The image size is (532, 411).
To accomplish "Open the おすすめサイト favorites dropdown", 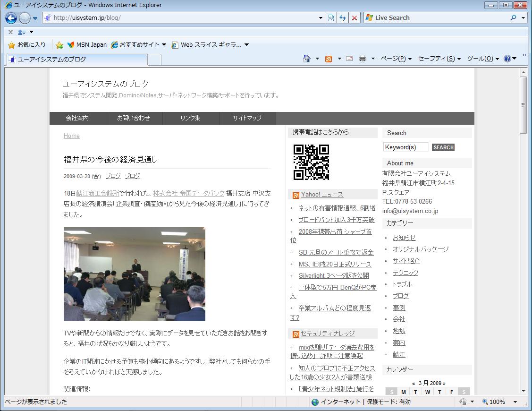I will coord(139,45).
